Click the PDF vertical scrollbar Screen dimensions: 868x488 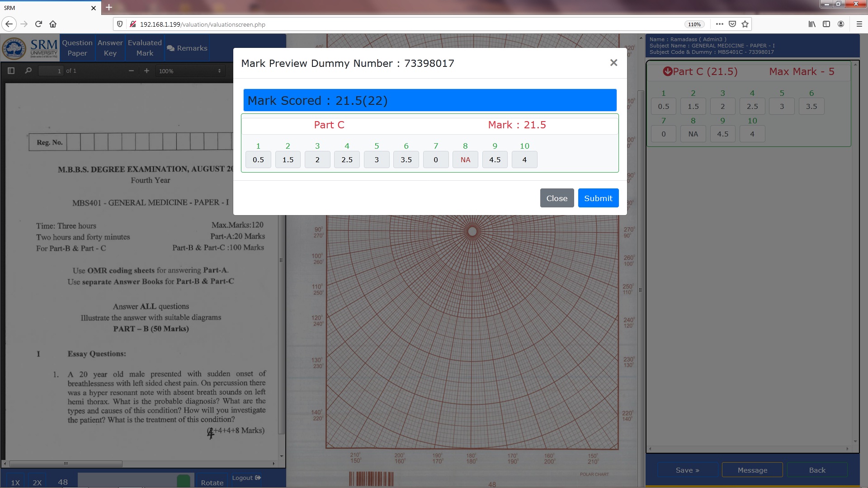(281, 260)
